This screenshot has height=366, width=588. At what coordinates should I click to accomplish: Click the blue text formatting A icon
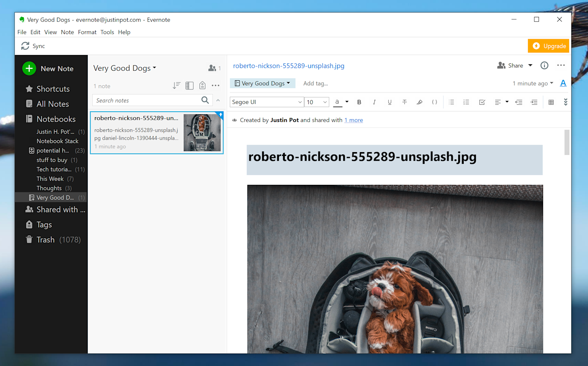click(563, 83)
